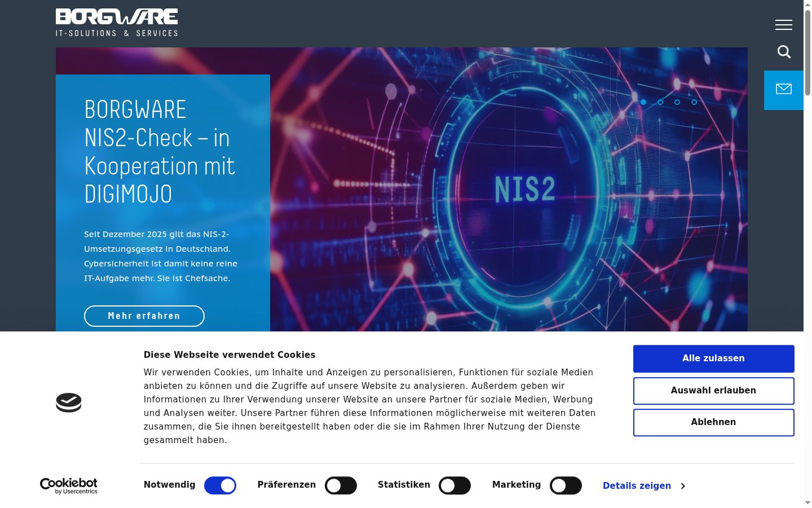Open the envelope contact icon
This screenshot has height=508, width=812.
tap(784, 90)
